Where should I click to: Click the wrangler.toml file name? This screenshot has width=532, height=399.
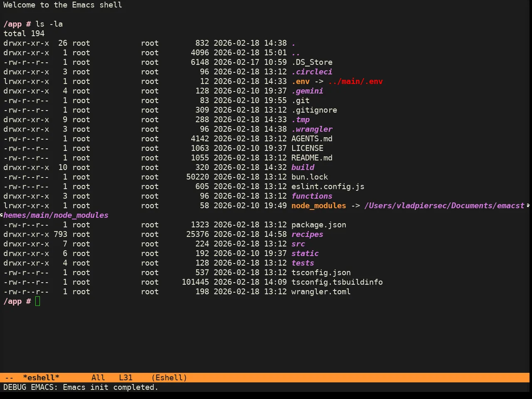(x=321, y=292)
